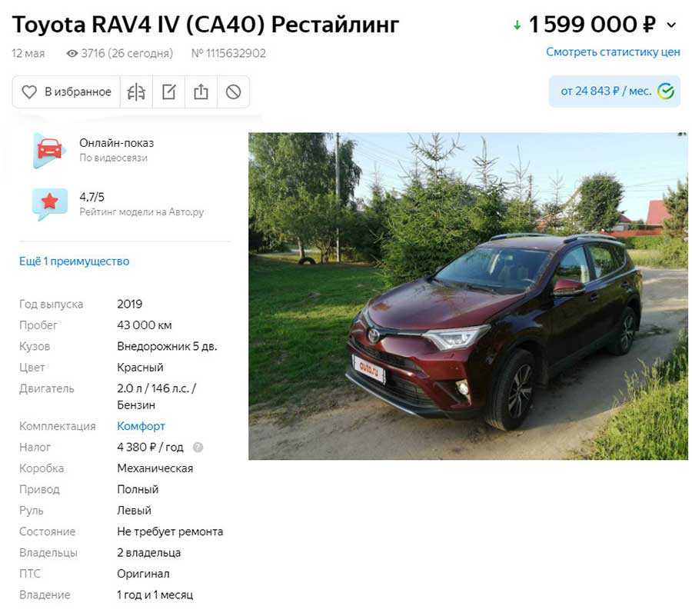Viewport: 692px width, 616px height.
Task: Click the Sber green checkmark icon
Action: (666, 92)
